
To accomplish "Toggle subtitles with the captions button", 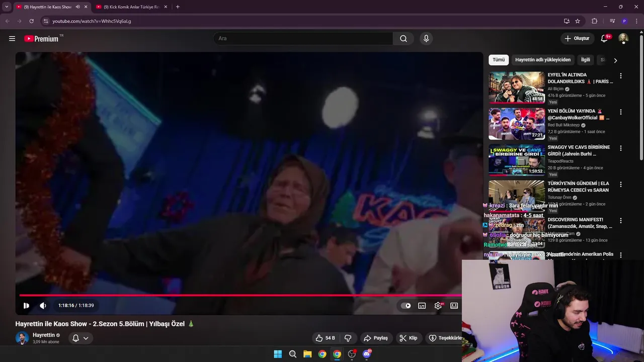I will point(422,306).
